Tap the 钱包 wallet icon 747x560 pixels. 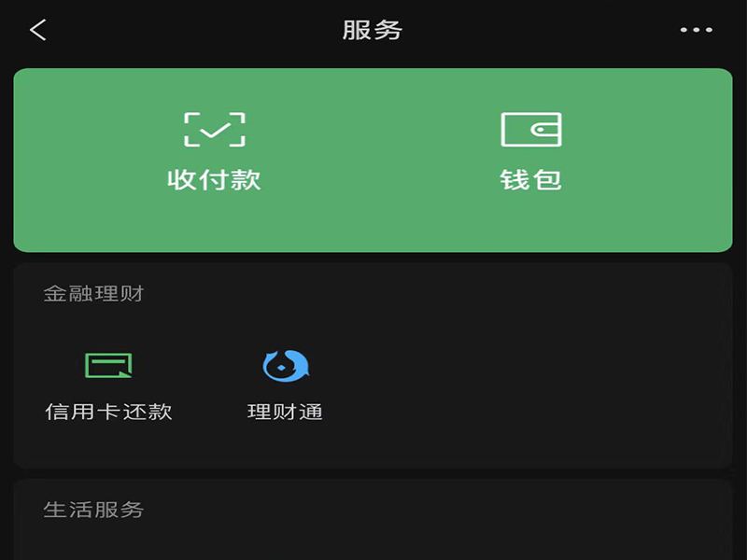click(531, 130)
